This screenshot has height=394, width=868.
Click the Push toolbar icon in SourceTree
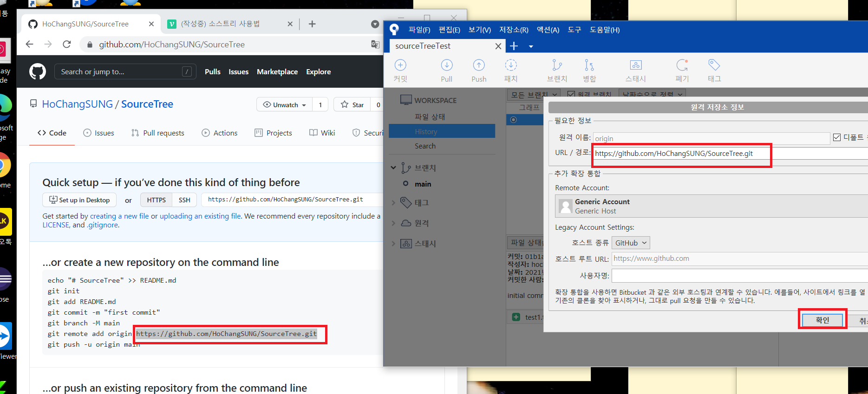click(479, 65)
